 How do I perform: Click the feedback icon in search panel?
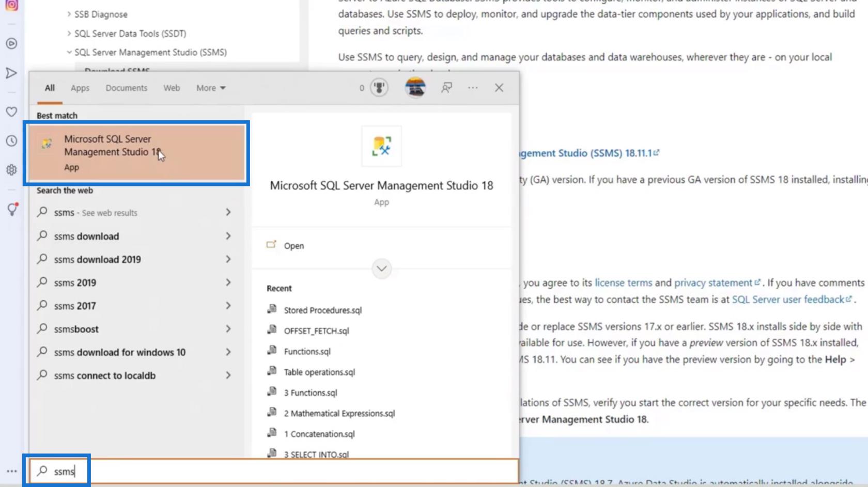click(447, 88)
